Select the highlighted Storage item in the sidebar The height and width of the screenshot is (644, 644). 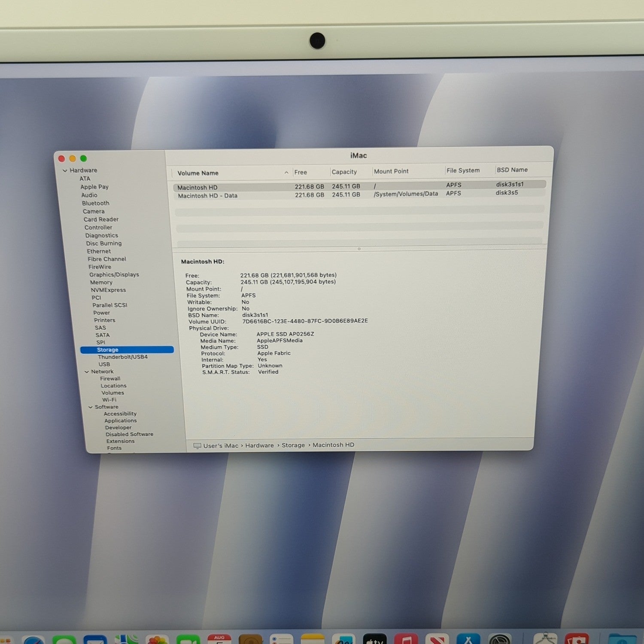(127, 350)
